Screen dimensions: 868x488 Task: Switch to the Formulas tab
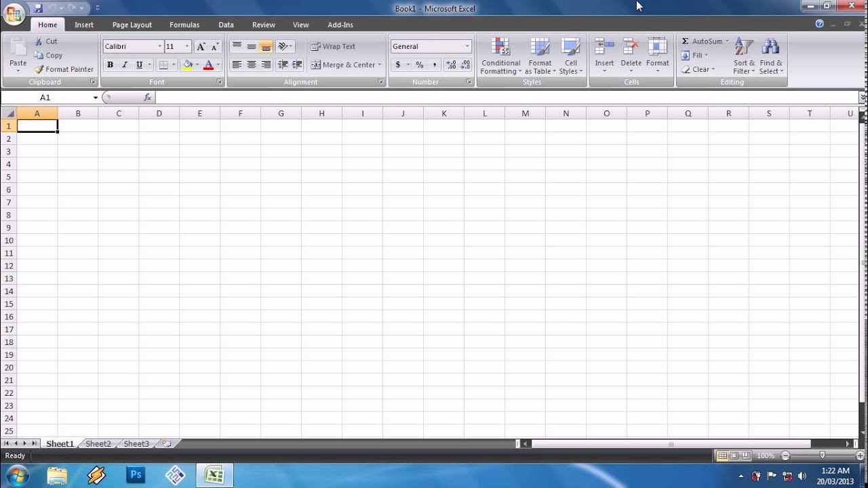[184, 24]
